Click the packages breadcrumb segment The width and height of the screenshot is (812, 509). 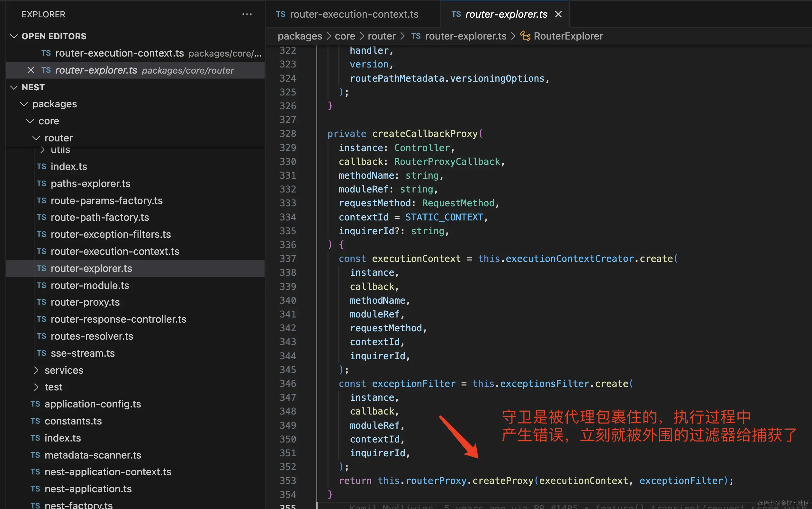click(300, 36)
